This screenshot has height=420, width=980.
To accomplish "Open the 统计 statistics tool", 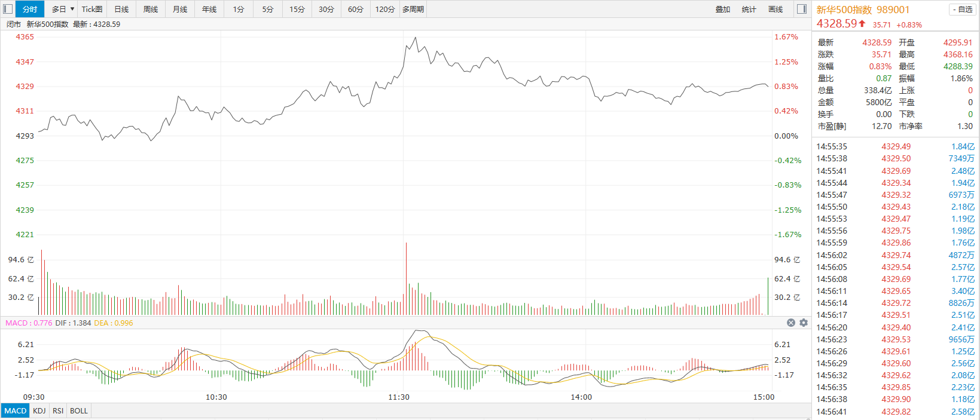I will (x=749, y=9).
